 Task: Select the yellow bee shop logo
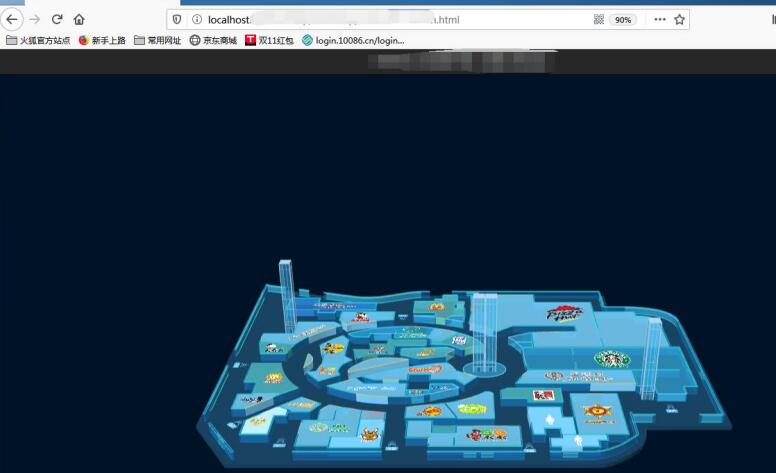(x=333, y=348)
